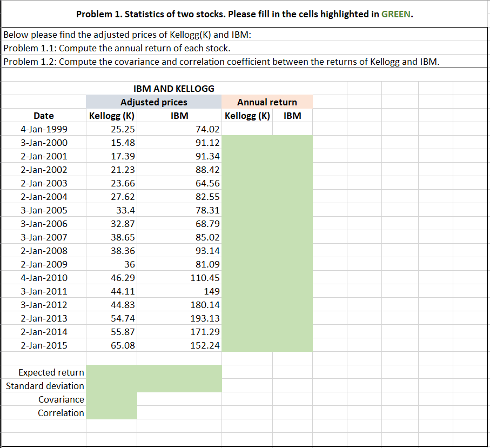
Task: Select green Correlation input cell
Action: tap(112, 412)
